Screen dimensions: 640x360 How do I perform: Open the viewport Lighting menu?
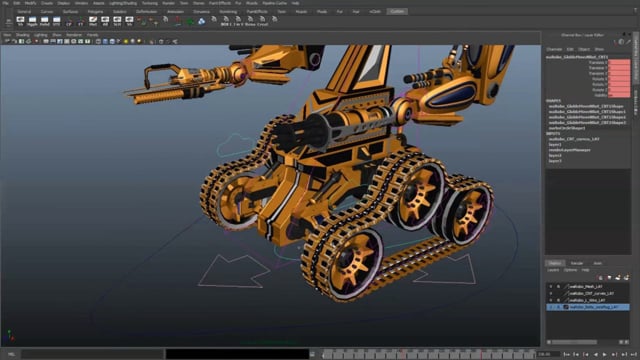click(x=40, y=35)
